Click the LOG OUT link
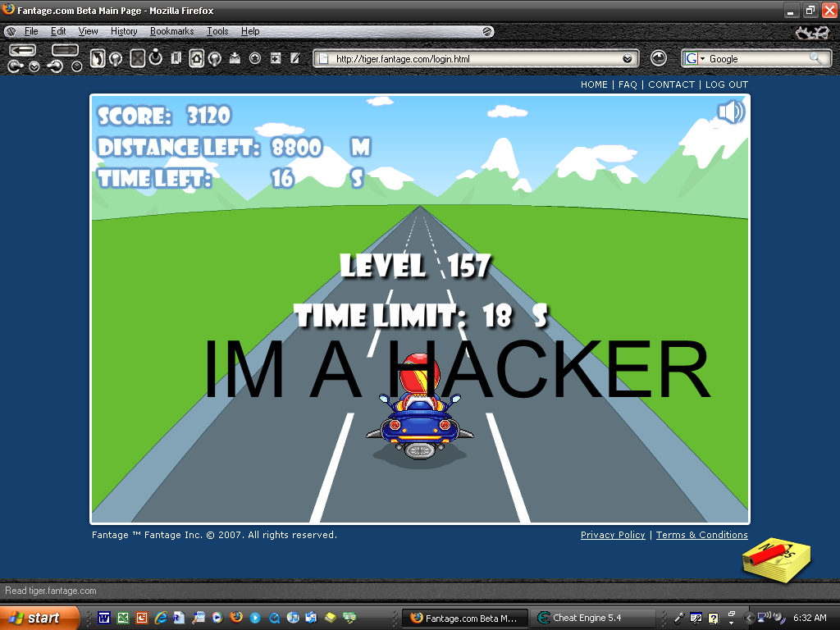Screen dimensions: 840x630 point(727,84)
